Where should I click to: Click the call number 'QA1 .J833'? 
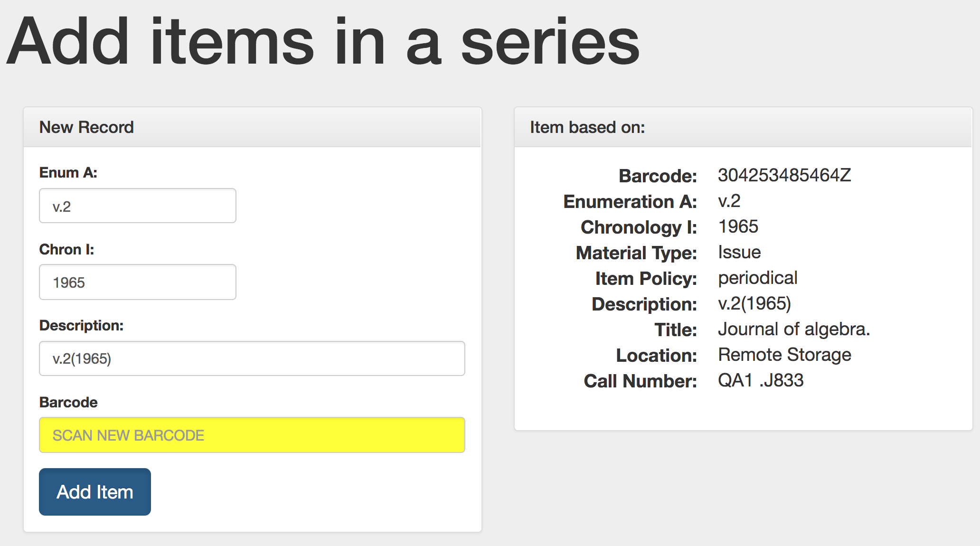click(761, 380)
